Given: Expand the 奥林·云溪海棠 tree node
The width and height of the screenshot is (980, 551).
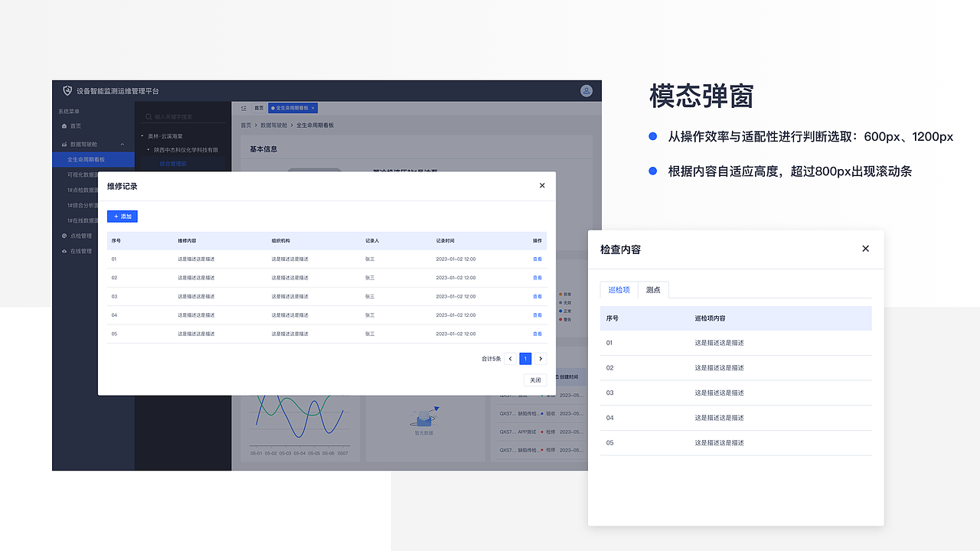Looking at the screenshot, I should (142, 136).
